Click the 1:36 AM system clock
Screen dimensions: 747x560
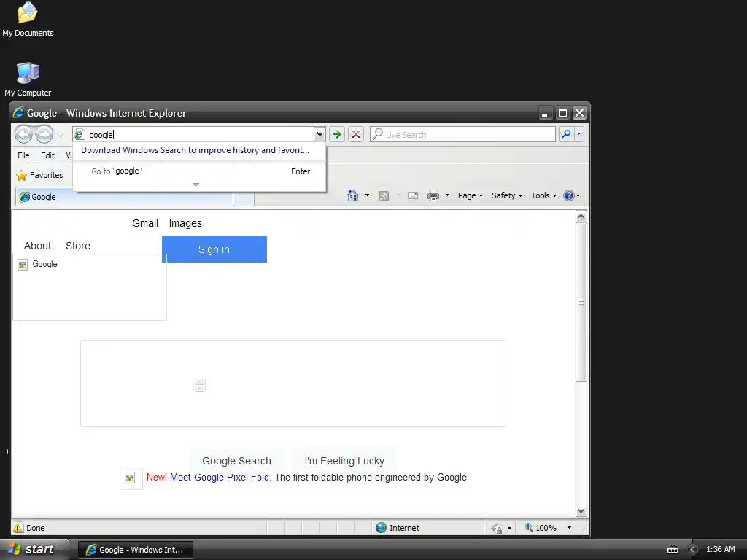point(720,549)
